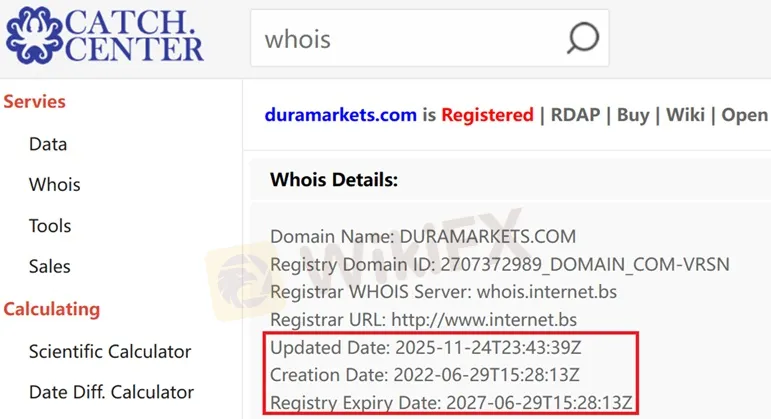This screenshot has width=771, height=419.
Task: Click the Whois Details heading
Action: [x=334, y=180]
